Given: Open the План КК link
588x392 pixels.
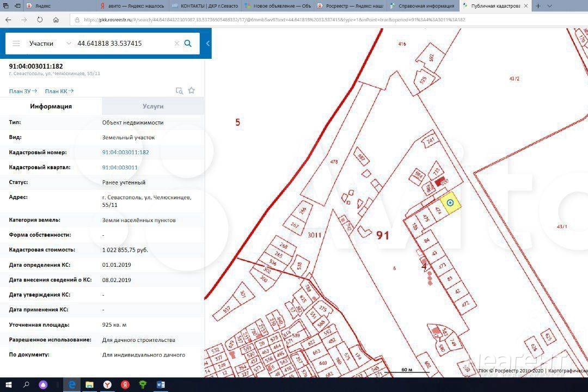Looking at the screenshot, I should click(59, 91).
